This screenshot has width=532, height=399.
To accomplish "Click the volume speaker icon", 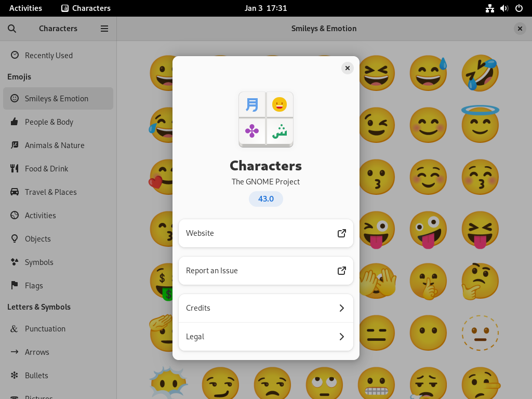I will pyautogui.click(x=504, y=8).
